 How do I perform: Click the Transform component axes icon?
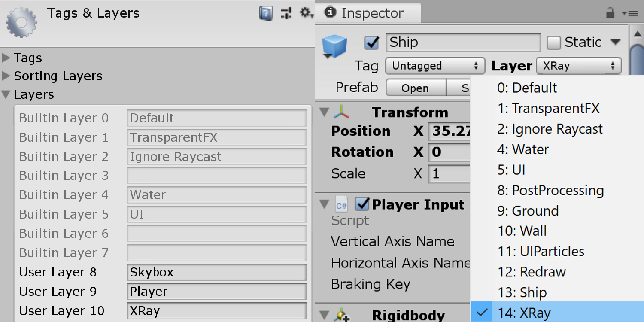pyautogui.click(x=341, y=112)
